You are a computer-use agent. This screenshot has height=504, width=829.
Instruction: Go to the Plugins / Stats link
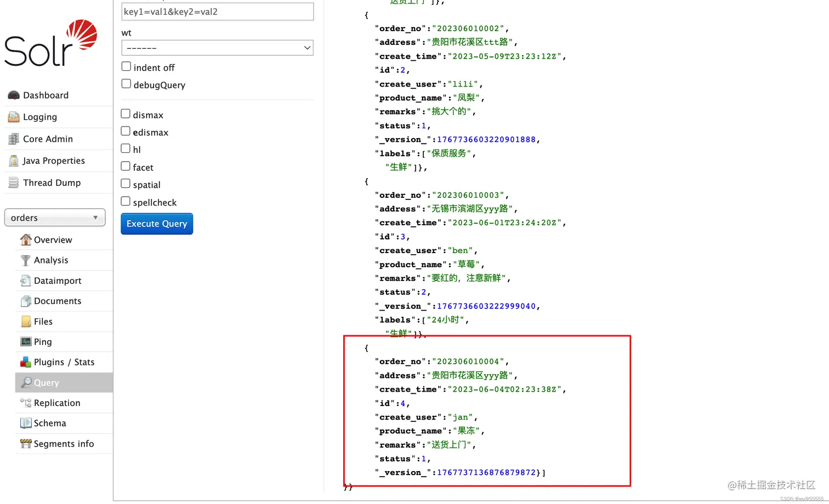click(64, 362)
